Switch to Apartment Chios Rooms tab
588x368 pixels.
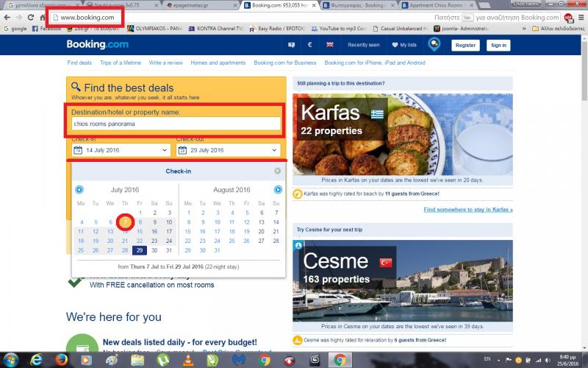[435, 5]
